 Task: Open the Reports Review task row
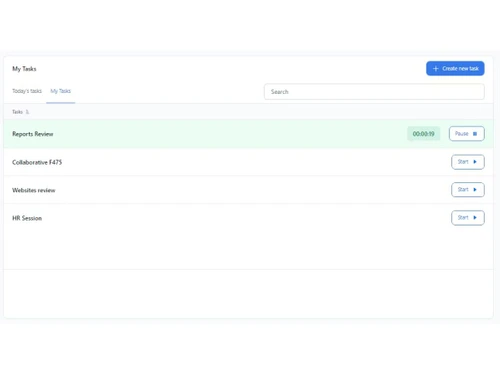[248, 134]
